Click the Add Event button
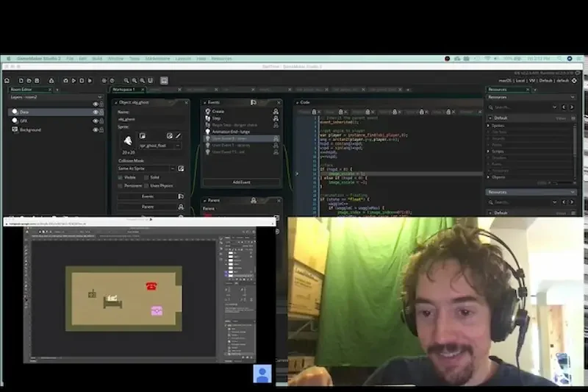The width and height of the screenshot is (588, 392). [x=242, y=182]
